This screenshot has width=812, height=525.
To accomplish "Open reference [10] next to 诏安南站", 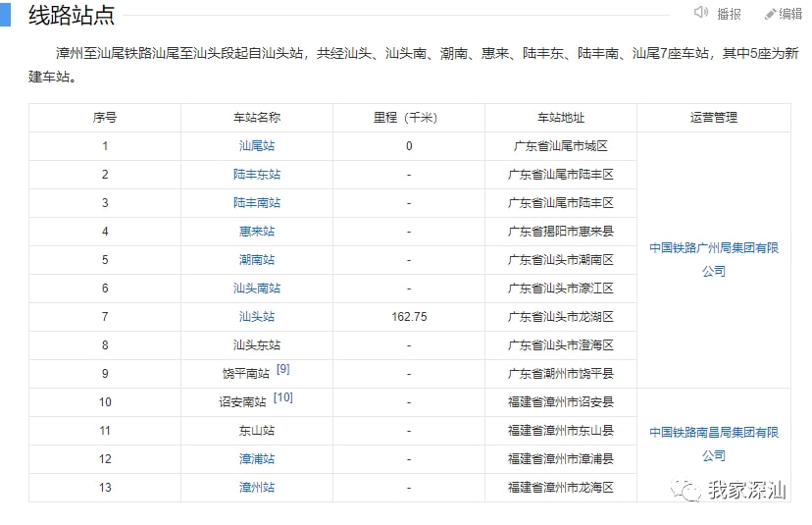I will click(283, 397).
